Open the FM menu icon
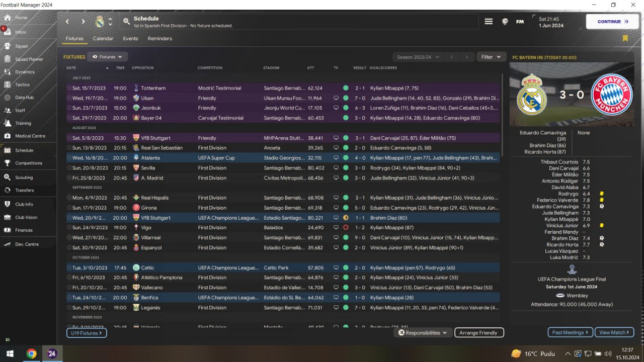644x362 pixels. 520,22
